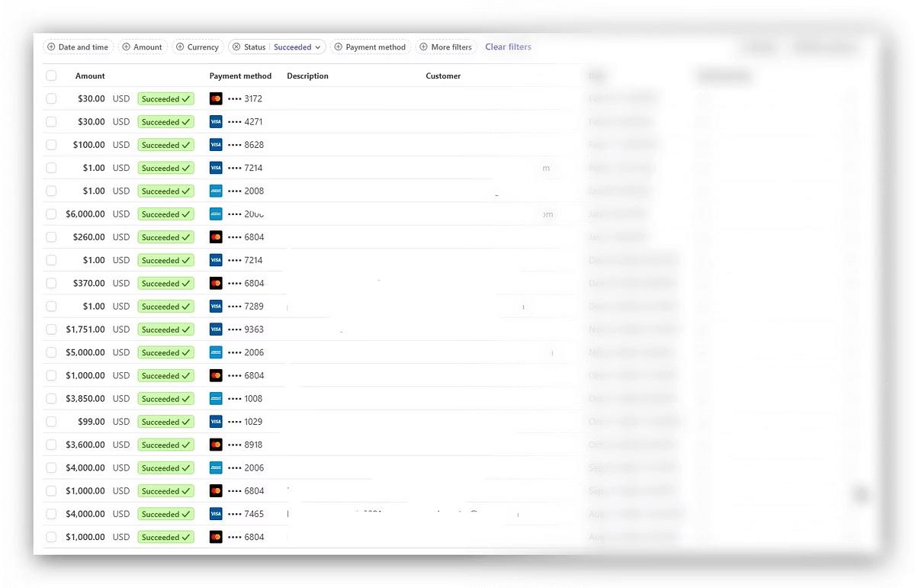
Task: Check the $3,600.00 payment row
Action: (51, 444)
